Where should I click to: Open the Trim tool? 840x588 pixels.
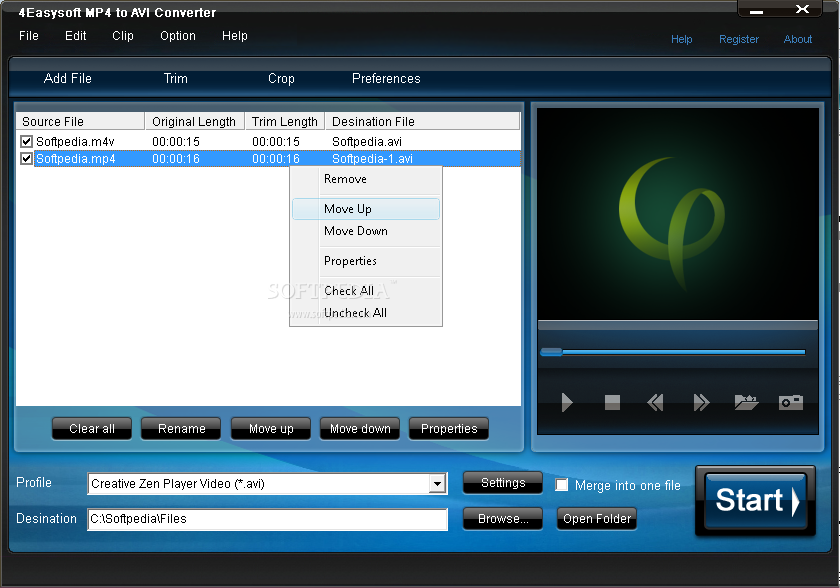tap(176, 79)
